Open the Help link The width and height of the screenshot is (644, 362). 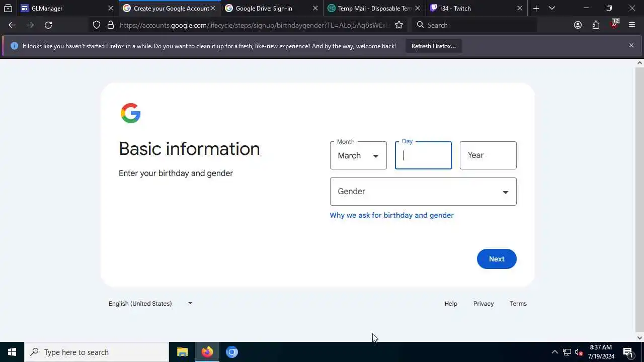(x=451, y=304)
